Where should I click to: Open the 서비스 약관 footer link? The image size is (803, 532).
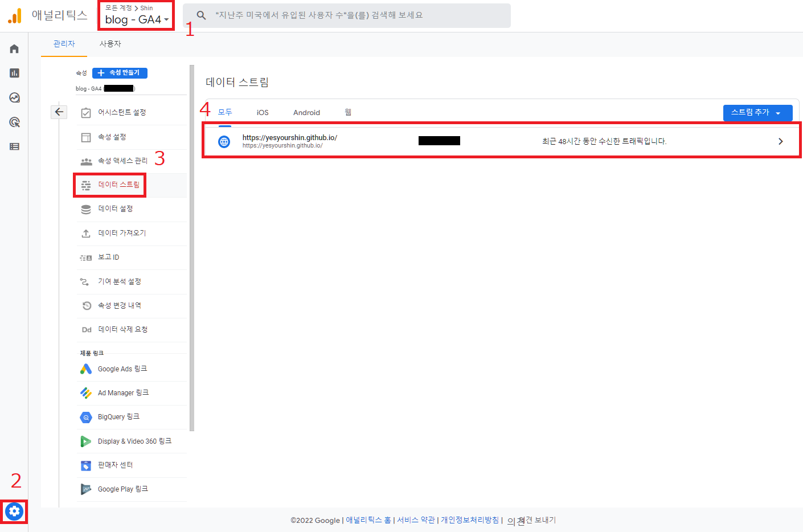pyautogui.click(x=416, y=520)
